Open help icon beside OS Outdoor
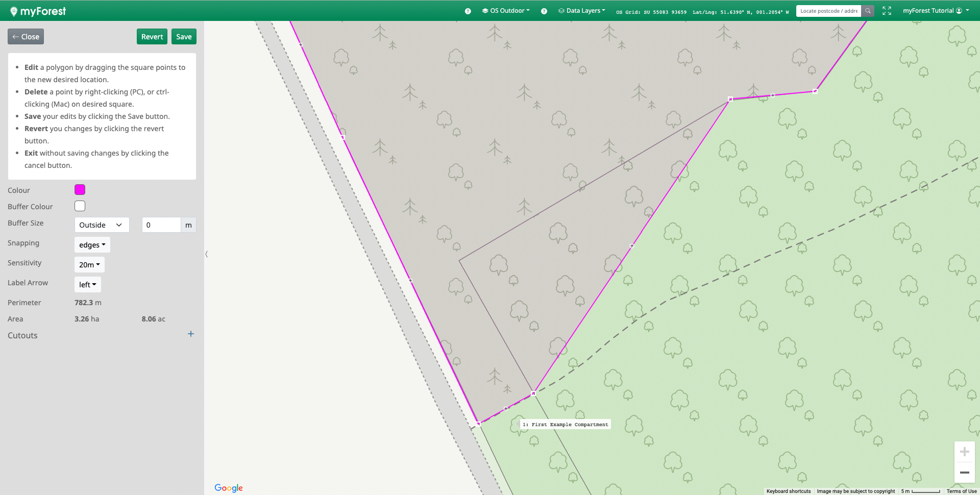Image resolution: width=980 pixels, height=495 pixels. coord(468,11)
